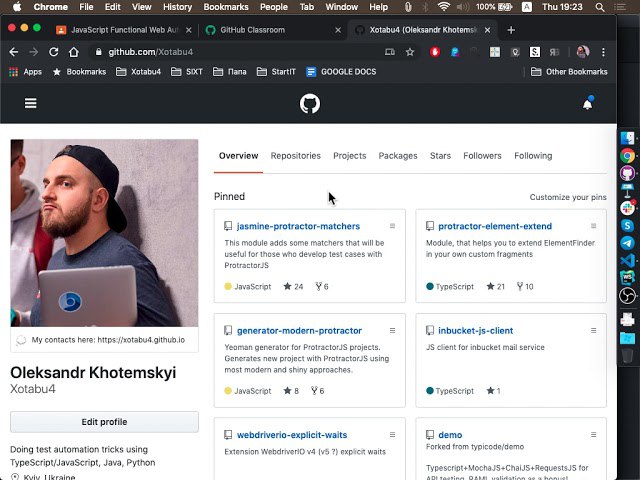The height and width of the screenshot is (480, 640).
Task: Open GitHub Desktop from the Dock
Action: click(x=627, y=173)
